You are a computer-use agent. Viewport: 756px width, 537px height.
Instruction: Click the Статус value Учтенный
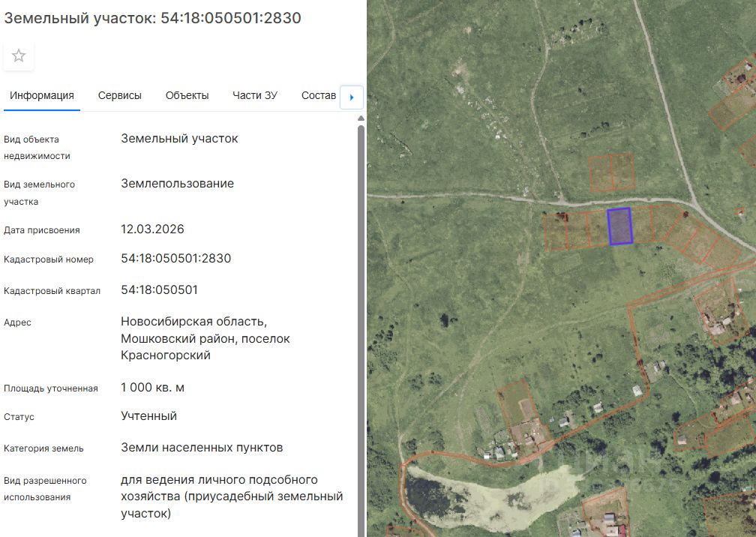148,416
